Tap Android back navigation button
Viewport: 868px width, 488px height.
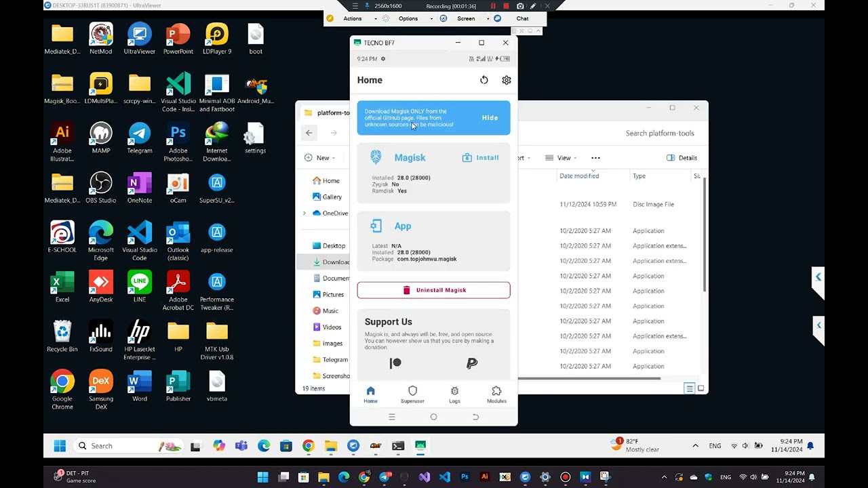coord(475,417)
